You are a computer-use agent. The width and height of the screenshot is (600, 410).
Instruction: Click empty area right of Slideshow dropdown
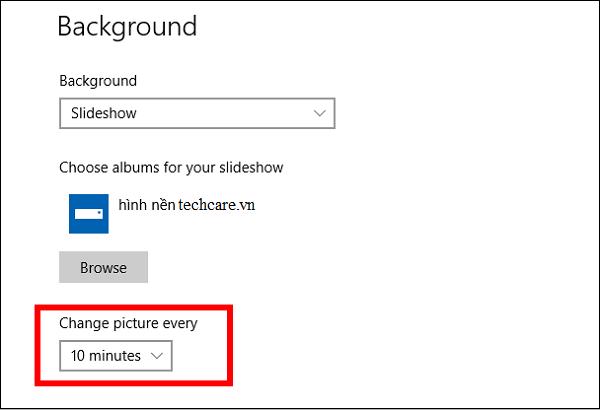click(450, 113)
